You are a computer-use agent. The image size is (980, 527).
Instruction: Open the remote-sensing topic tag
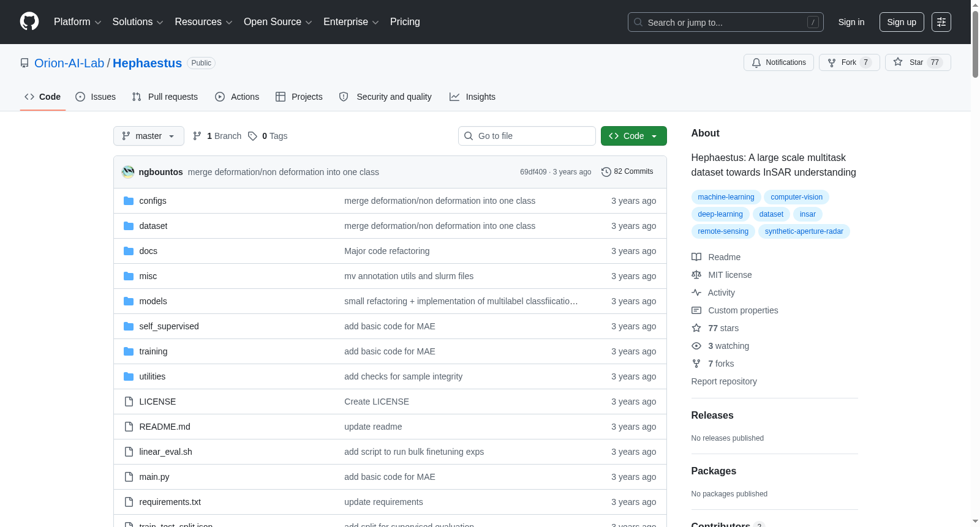(723, 231)
